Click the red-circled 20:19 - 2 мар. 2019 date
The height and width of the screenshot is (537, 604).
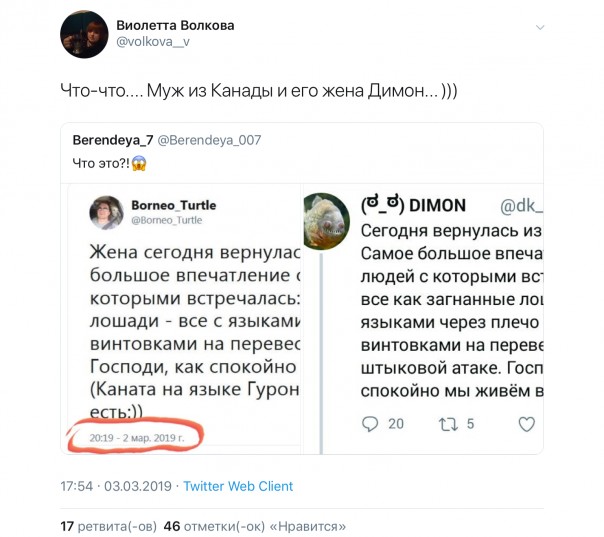point(135,436)
